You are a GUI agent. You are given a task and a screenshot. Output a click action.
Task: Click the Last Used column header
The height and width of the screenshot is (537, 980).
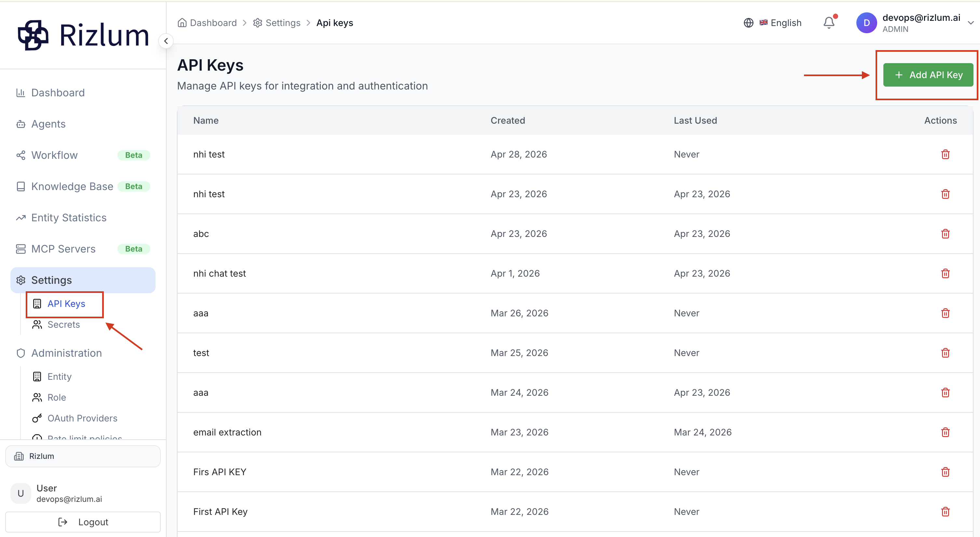pyautogui.click(x=695, y=120)
